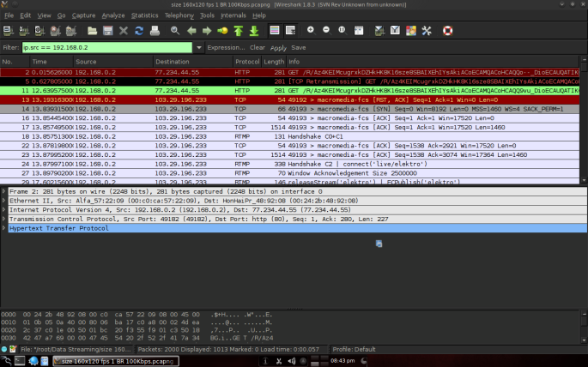Toggle auto scroll in live capture button
588x367 pixels.
point(291,30)
